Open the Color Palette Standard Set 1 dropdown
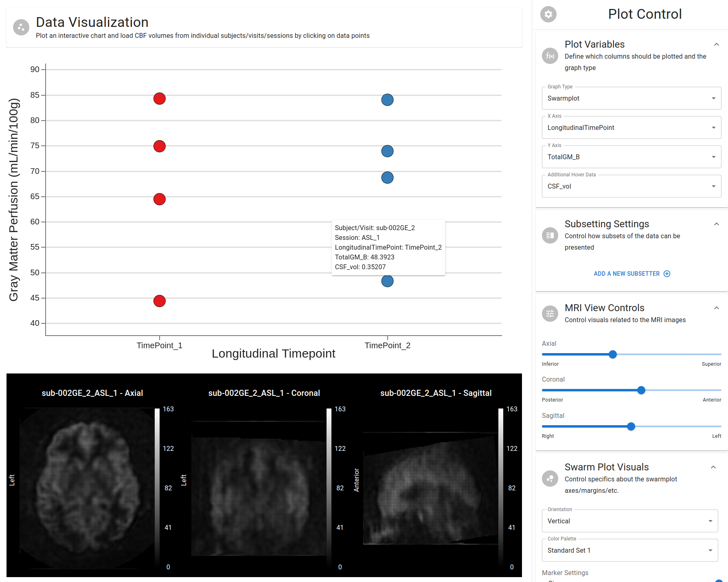The height and width of the screenshot is (582, 728). pyautogui.click(x=630, y=550)
